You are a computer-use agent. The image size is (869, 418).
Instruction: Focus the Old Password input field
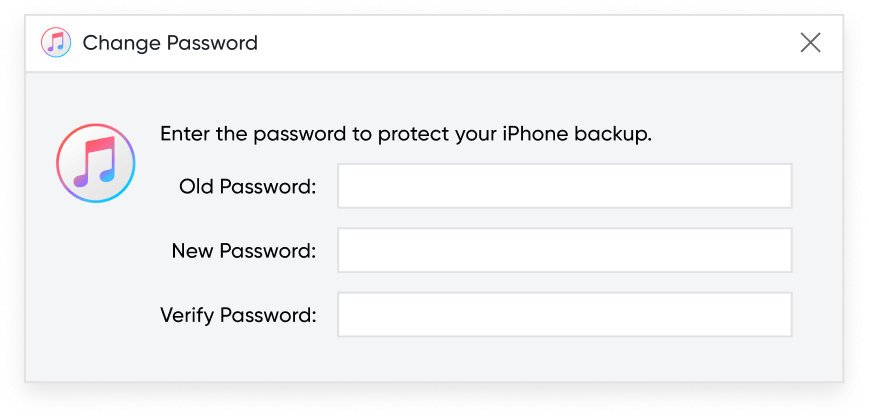click(x=565, y=186)
